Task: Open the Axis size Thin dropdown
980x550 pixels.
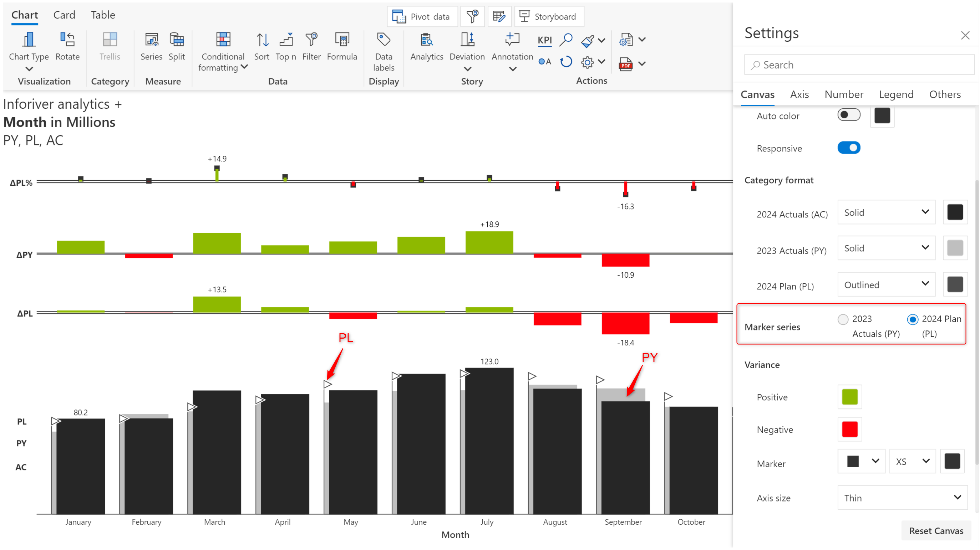Action: 902,498
